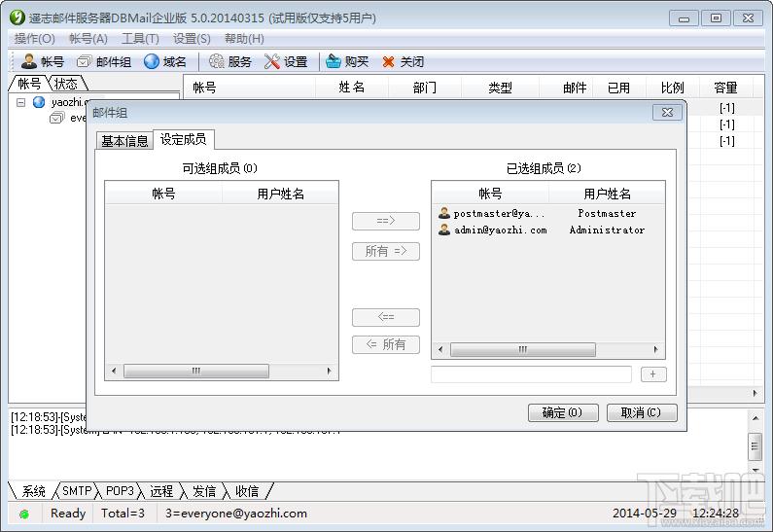Click available members horizontal scrollbar thumb
Screen dimensions: 773x532
click(196, 371)
